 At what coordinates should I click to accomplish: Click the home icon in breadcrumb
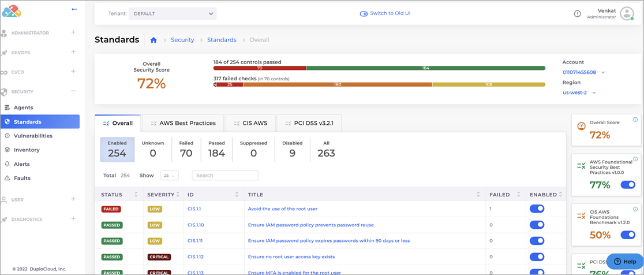(x=153, y=40)
